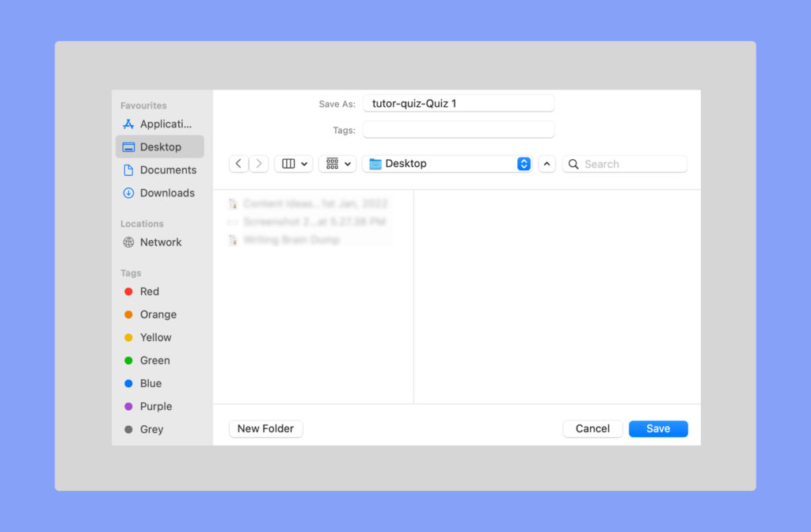Apply the Purple tag filter

[x=155, y=406]
